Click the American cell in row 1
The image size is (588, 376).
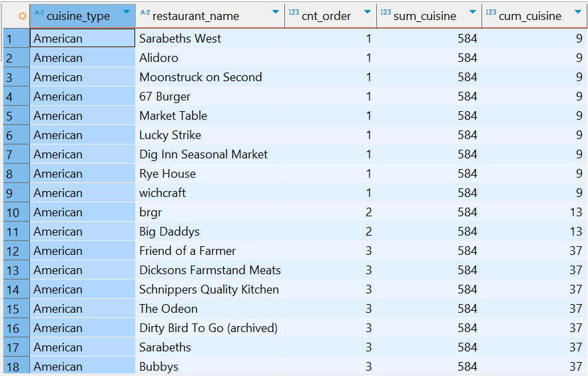click(83, 38)
